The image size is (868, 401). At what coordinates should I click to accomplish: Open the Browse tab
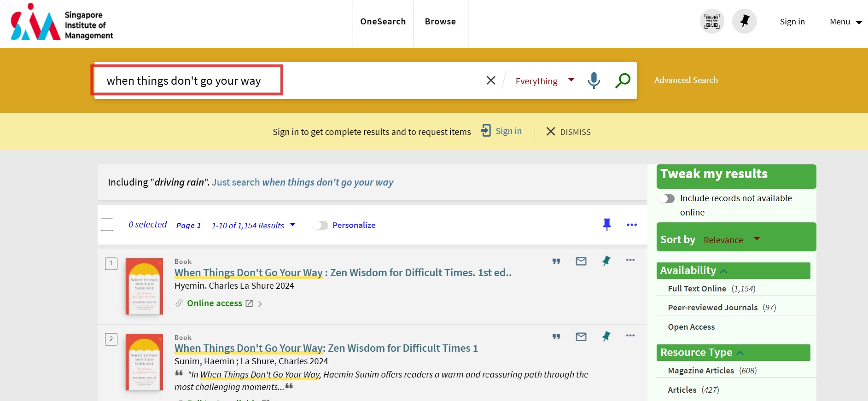pyautogui.click(x=440, y=22)
